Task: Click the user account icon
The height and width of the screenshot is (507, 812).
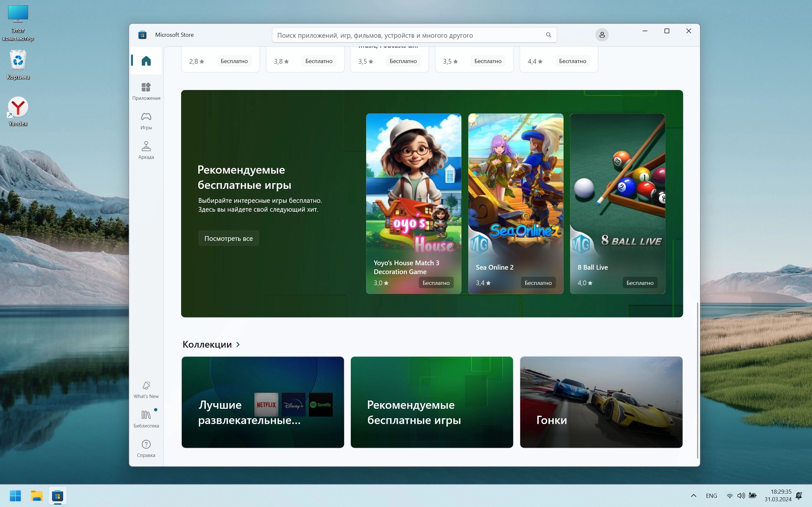Action: point(602,35)
